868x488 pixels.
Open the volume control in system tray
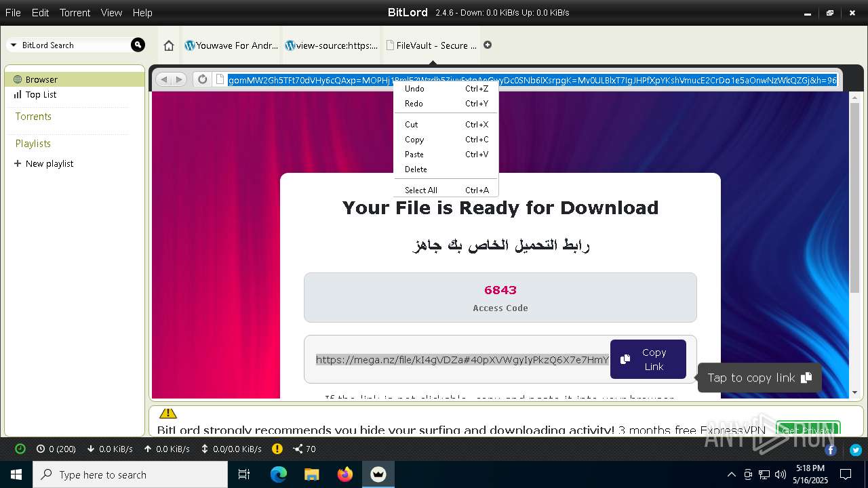click(781, 474)
